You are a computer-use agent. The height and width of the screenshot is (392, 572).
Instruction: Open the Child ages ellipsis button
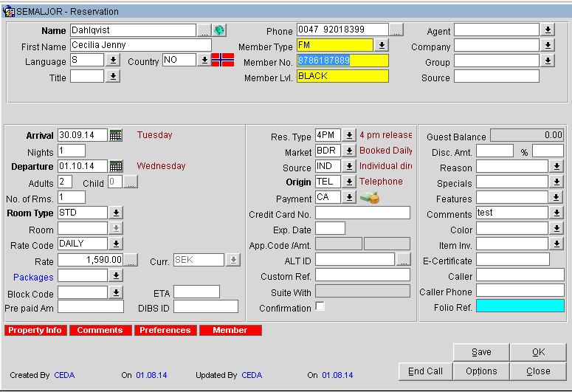[131, 182]
